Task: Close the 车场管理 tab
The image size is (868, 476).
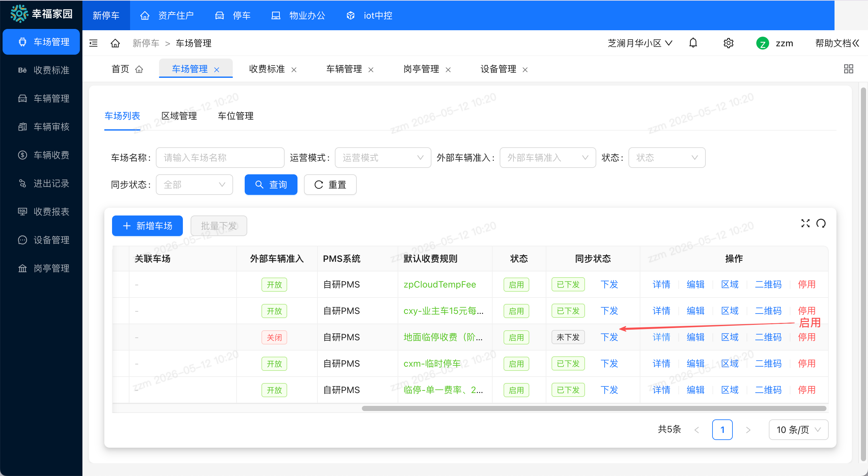Action: (217, 70)
